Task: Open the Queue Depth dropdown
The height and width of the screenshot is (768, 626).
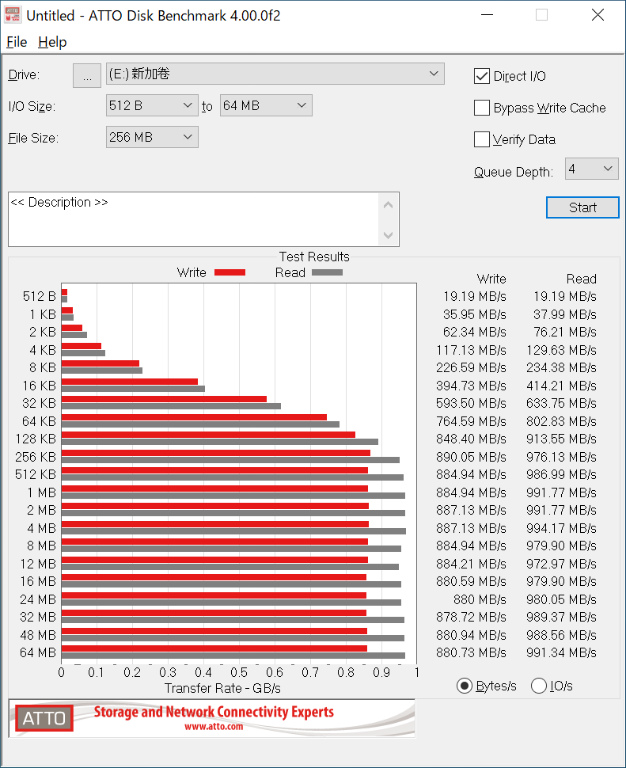Action: [x=592, y=169]
